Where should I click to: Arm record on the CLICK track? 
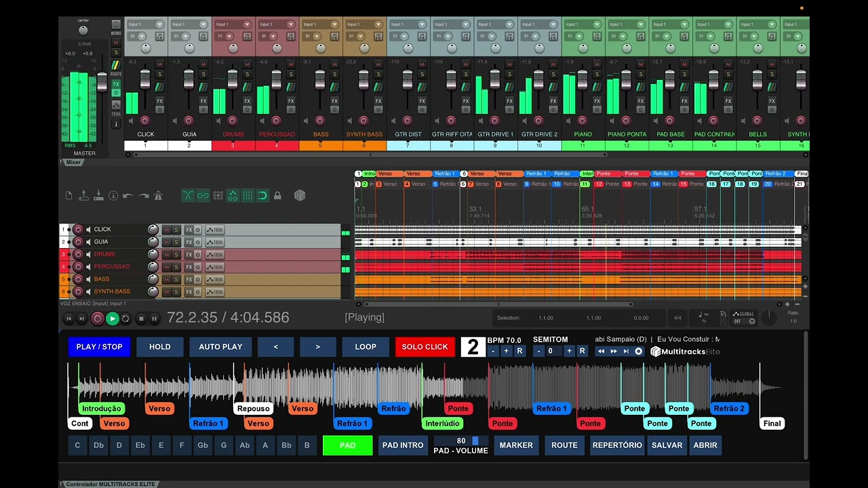pos(77,230)
